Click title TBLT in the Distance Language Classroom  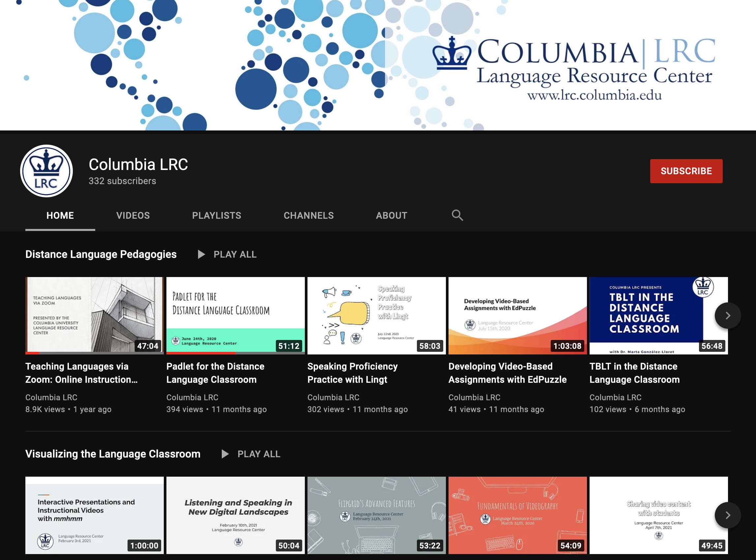pos(635,373)
